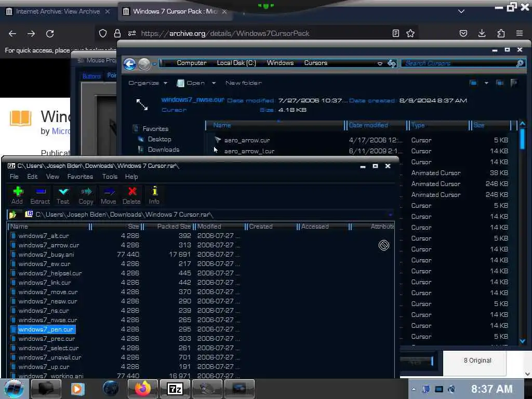
Task: Open Explorer recent locations dropdown arrow
Action: [154, 64]
